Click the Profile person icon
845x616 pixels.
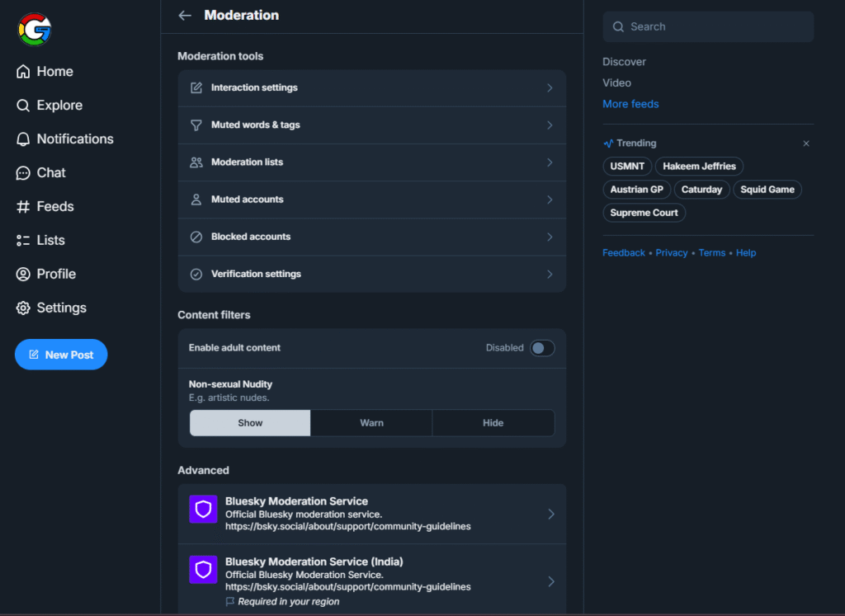click(22, 274)
